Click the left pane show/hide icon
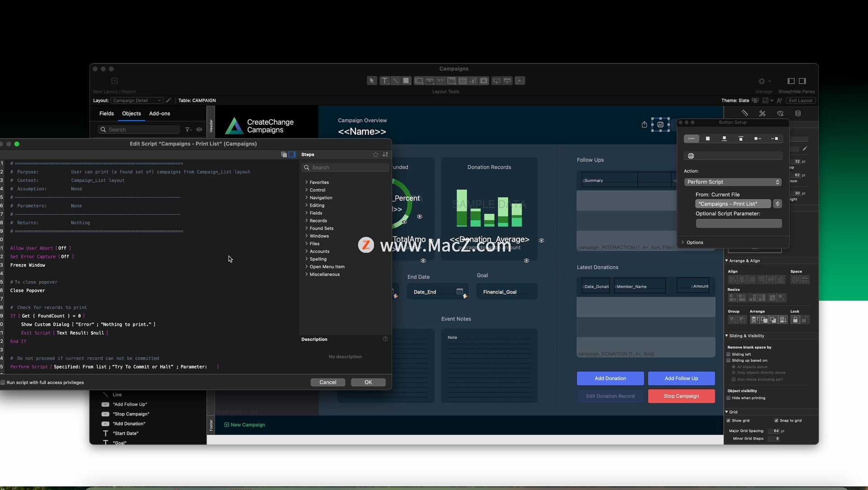868x490 pixels. click(x=791, y=81)
